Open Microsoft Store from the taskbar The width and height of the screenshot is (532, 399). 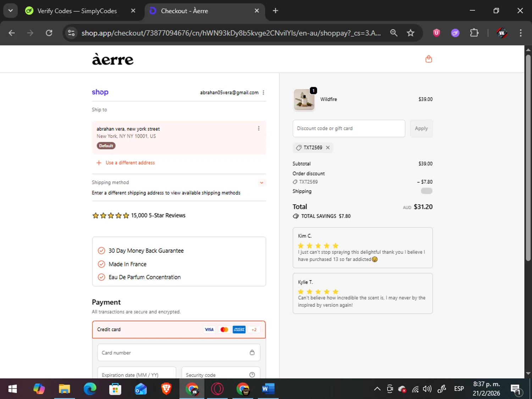tap(115, 389)
